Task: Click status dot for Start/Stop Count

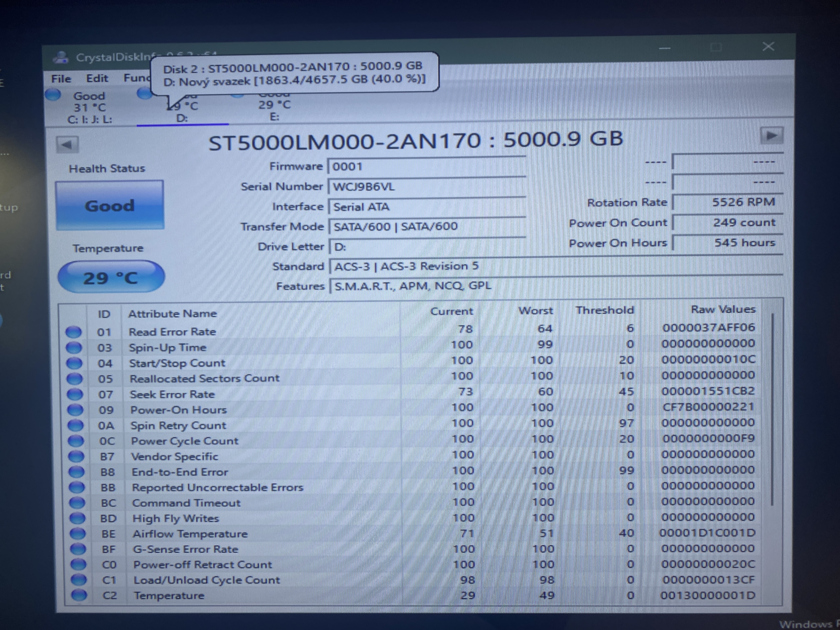Action: coord(74,363)
